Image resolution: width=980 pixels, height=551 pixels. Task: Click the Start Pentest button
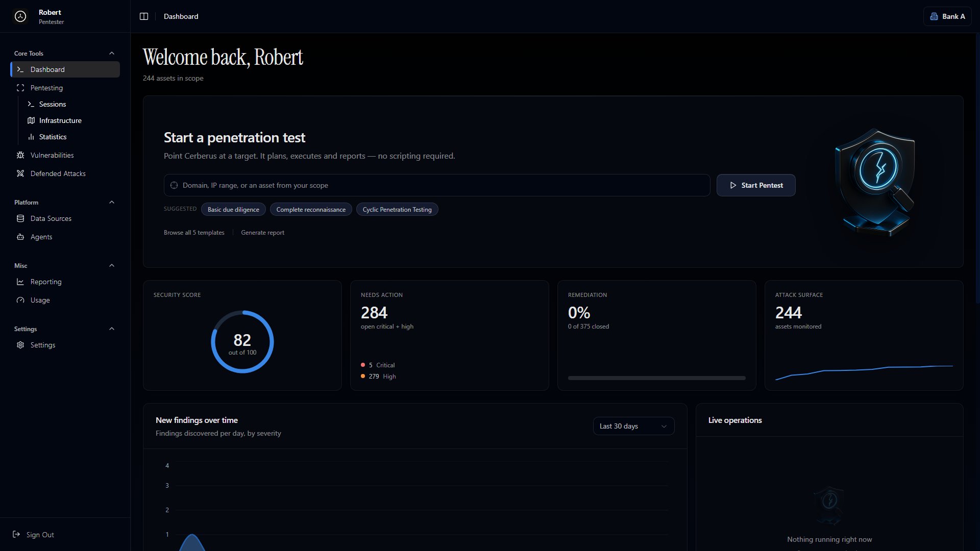(756, 185)
